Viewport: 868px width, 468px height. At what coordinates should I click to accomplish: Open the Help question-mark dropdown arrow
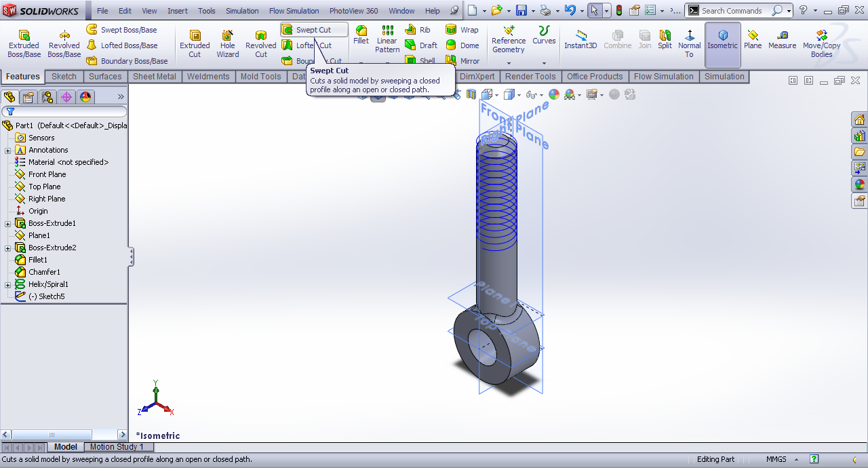(x=816, y=11)
